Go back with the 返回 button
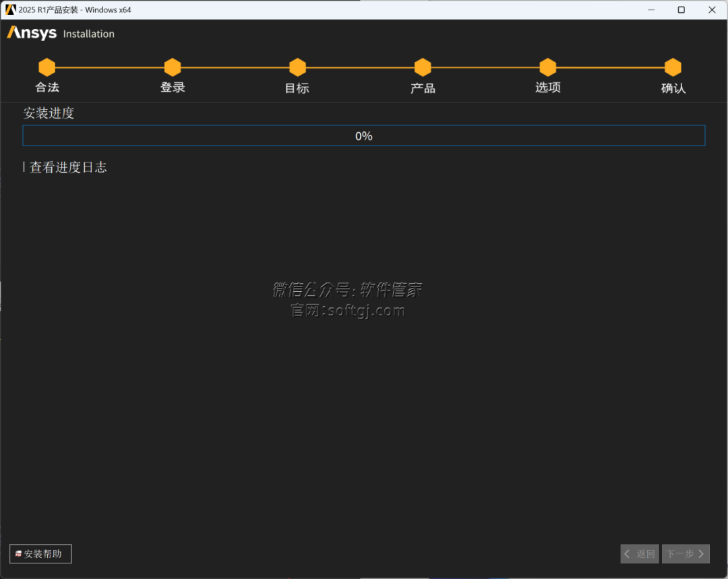 click(639, 553)
